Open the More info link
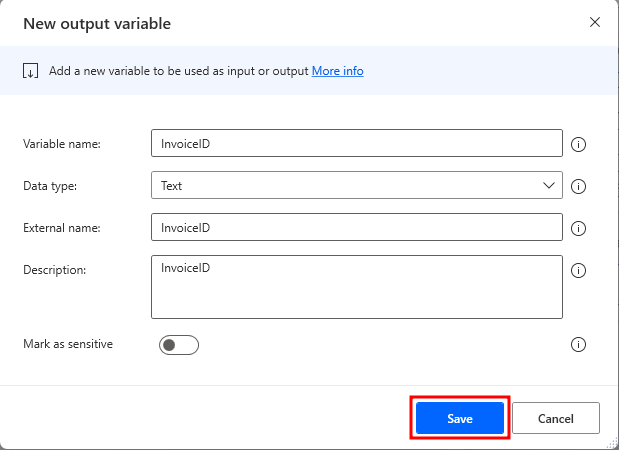The height and width of the screenshot is (450, 619). (338, 71)
